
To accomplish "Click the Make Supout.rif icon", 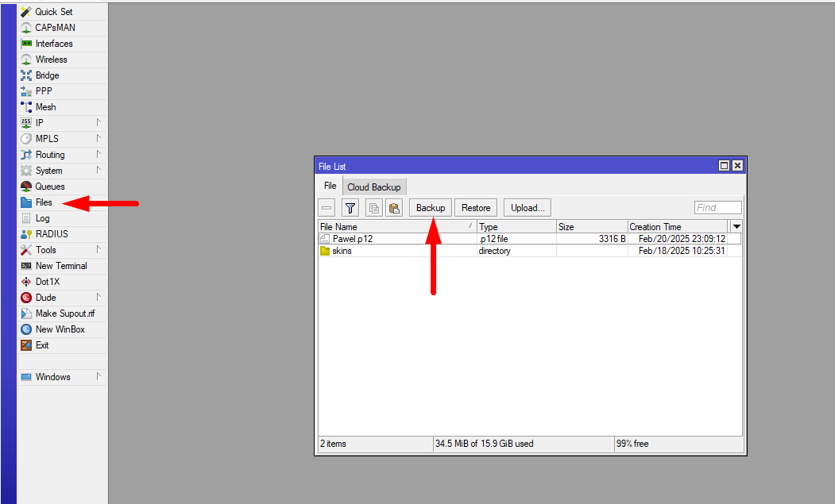I will (26, 314).
